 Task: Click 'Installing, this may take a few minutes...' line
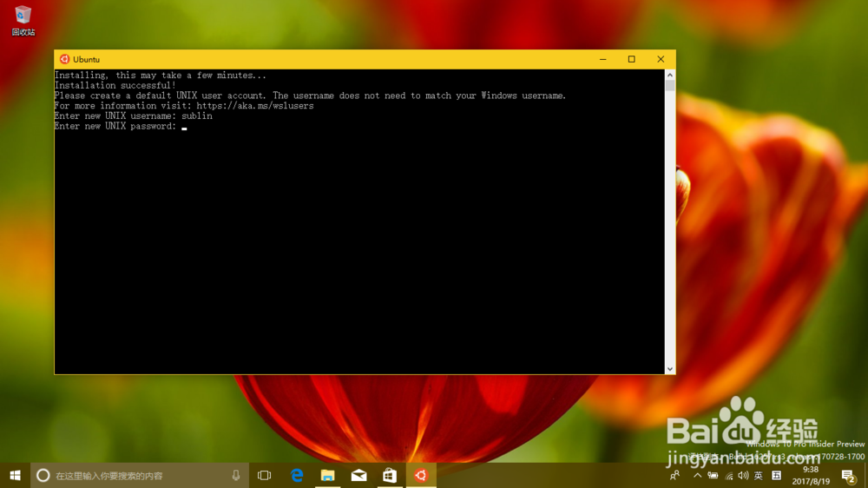pos(160,76)
